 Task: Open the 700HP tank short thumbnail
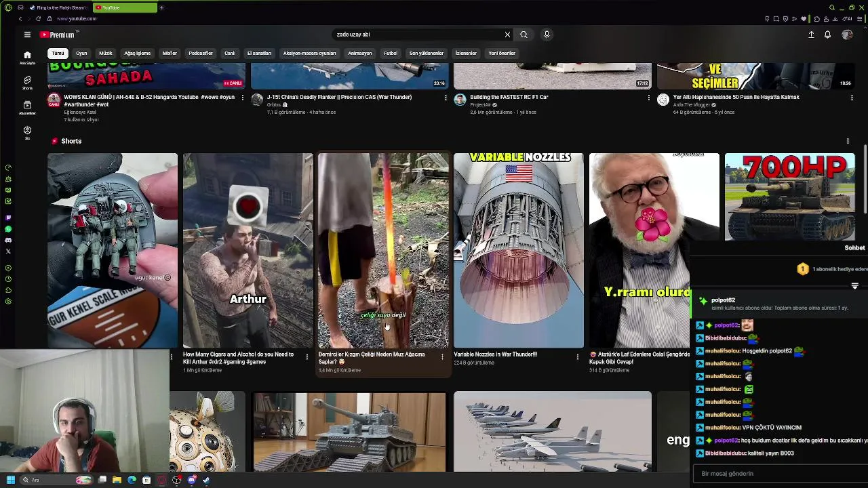click(790, 197)
